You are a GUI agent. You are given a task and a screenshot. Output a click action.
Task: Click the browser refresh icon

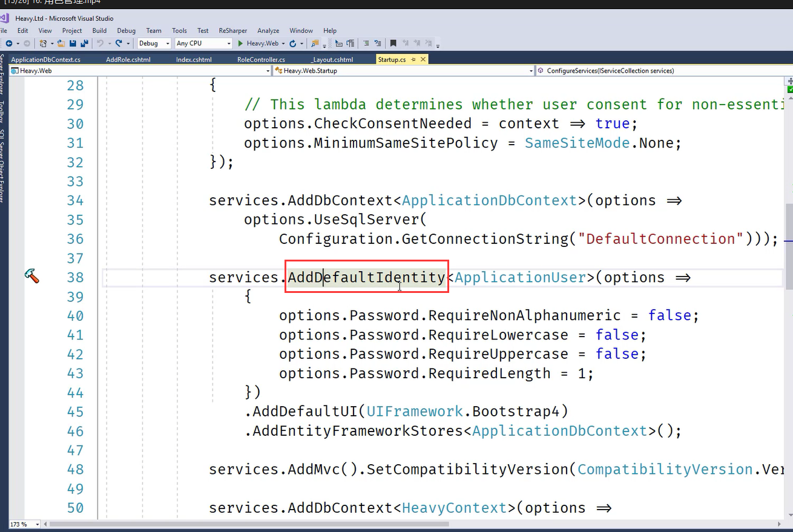tap(293, 44)
